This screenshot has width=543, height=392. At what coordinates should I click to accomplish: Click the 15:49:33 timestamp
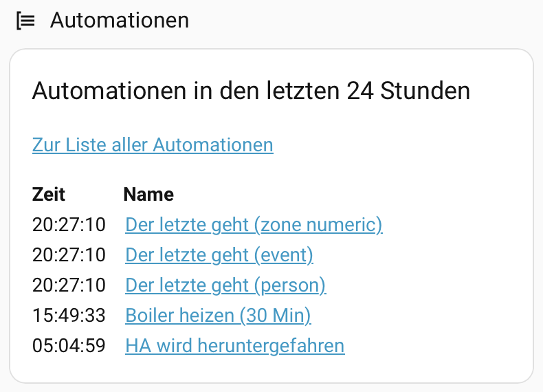click(x=69, y=316)
